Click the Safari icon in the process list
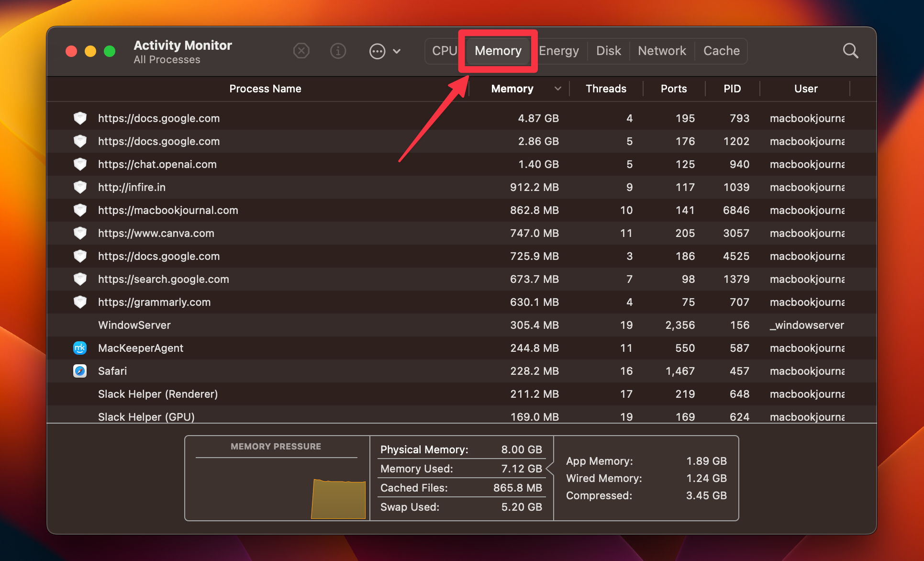The image size is (924, 561). (80, 371)
